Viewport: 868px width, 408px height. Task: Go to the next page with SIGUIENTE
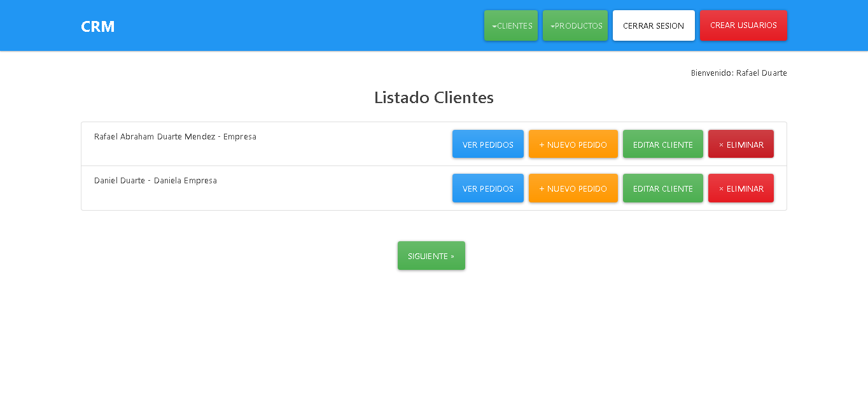pyautogui.click(x=431, y=255)
